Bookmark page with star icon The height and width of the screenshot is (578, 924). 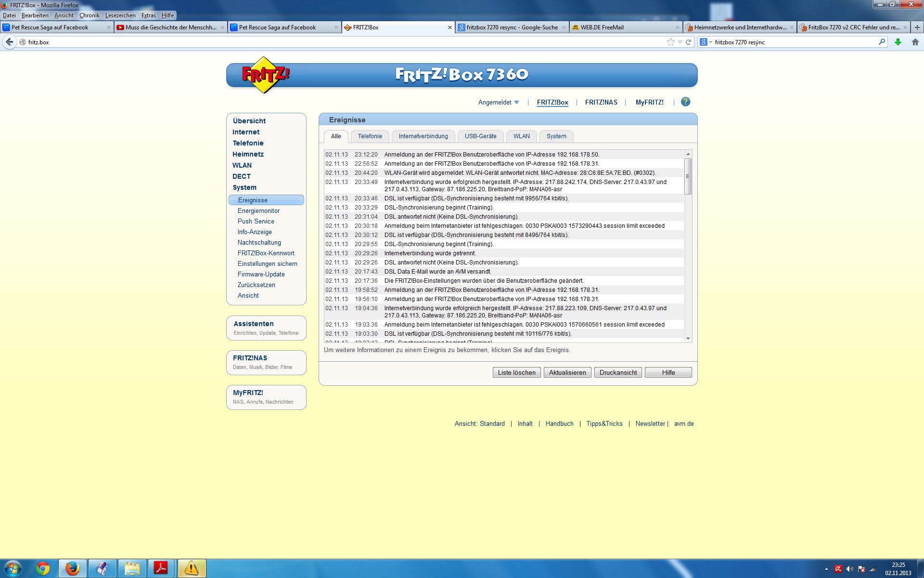tap(670, 42)
